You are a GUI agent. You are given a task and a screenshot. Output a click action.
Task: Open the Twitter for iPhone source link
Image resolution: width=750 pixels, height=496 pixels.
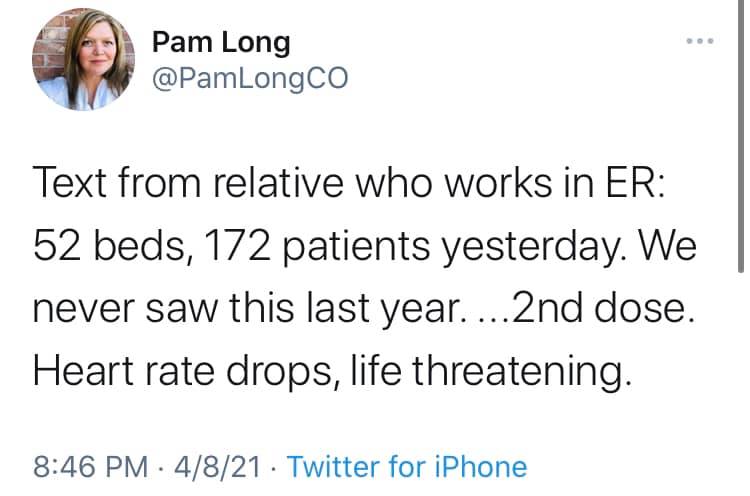(407, 467)
